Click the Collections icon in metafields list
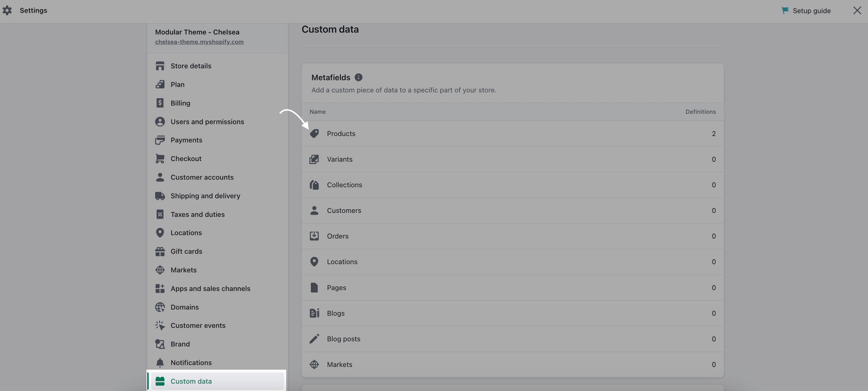868x391 pixels. (x=314, y=185)
